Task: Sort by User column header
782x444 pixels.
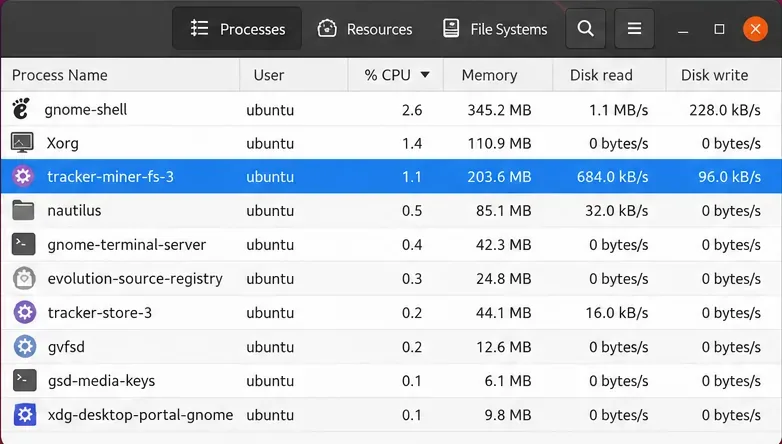Action: point(294,75)
